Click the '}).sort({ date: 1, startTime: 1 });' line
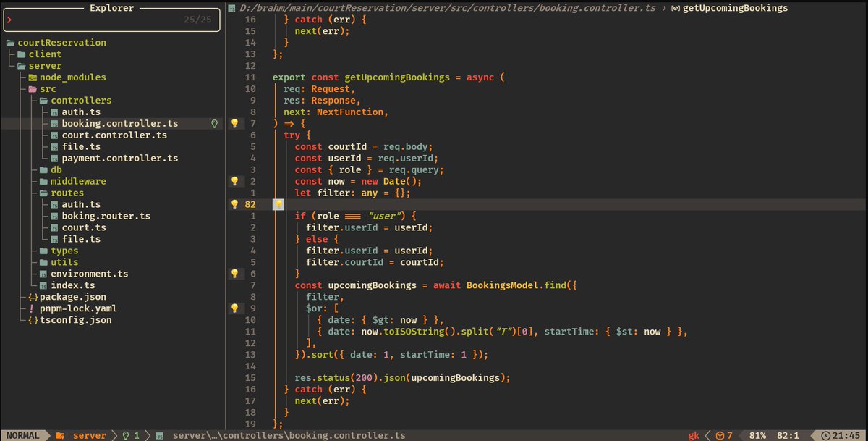Viewport: 868px width, 441px height. tap(391, 355)
